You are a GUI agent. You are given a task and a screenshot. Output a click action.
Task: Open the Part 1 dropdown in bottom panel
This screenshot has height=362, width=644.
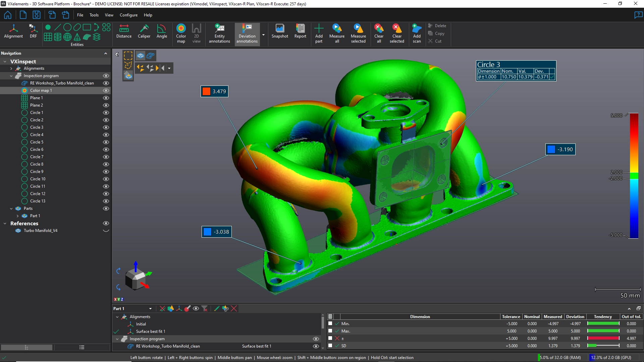point(150,309)
